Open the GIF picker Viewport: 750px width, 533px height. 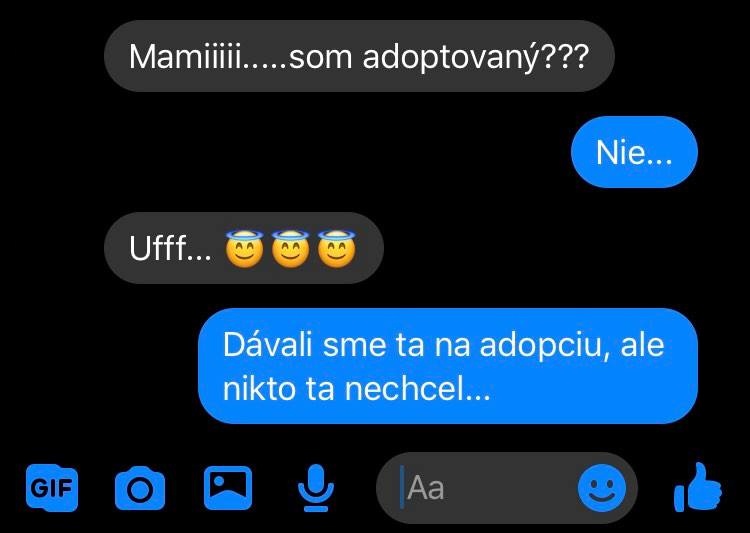point(52,488)
